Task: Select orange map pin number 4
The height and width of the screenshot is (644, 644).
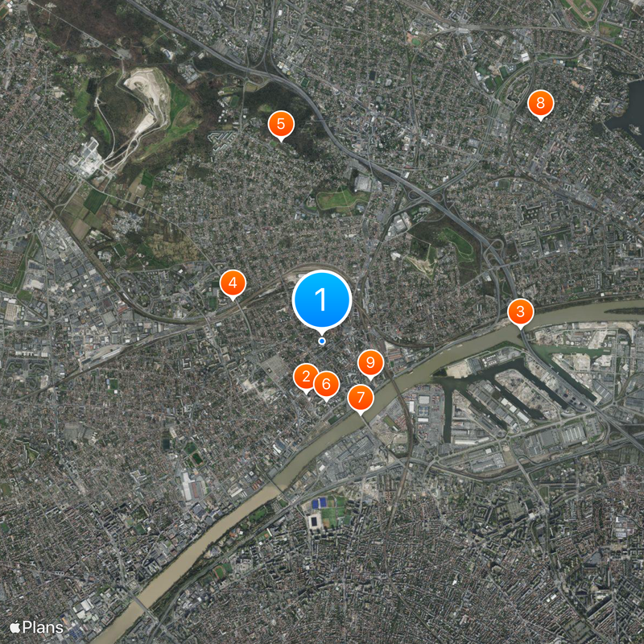Action: (x=233, y=284)
